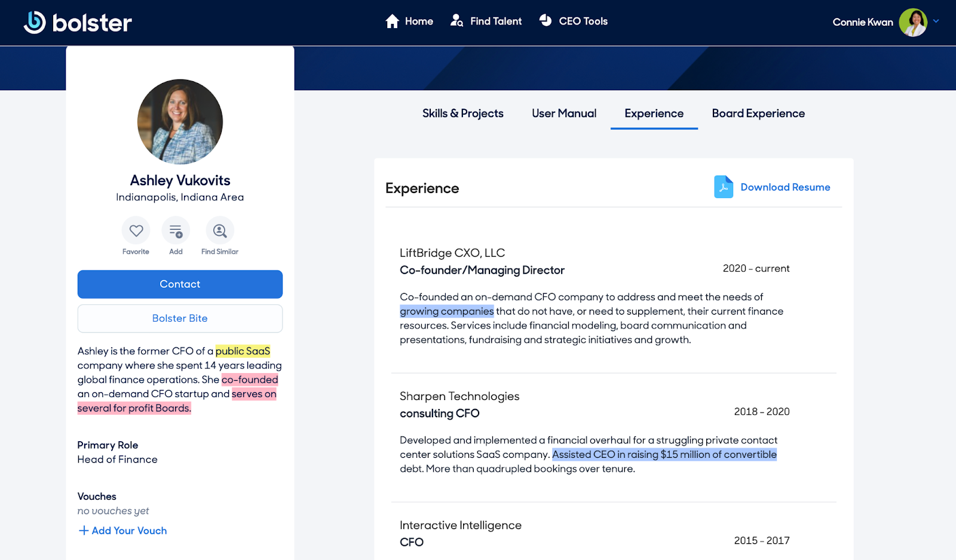Click the '2020 – current' date range
The width and height of the screenshot is (956, 560).
pyautogui.click(x=756, y=269)
